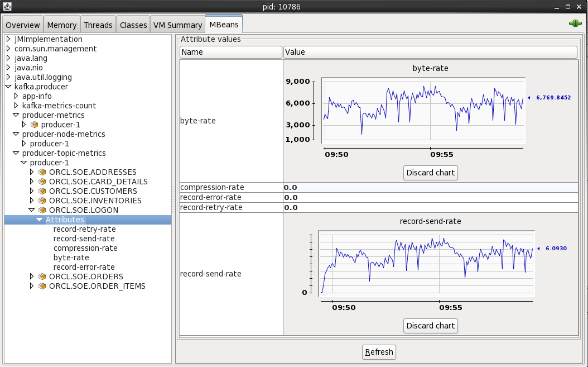Viewport: 588px width, 367px height.
Task: Click the Value column header
Action: point(430,52)
